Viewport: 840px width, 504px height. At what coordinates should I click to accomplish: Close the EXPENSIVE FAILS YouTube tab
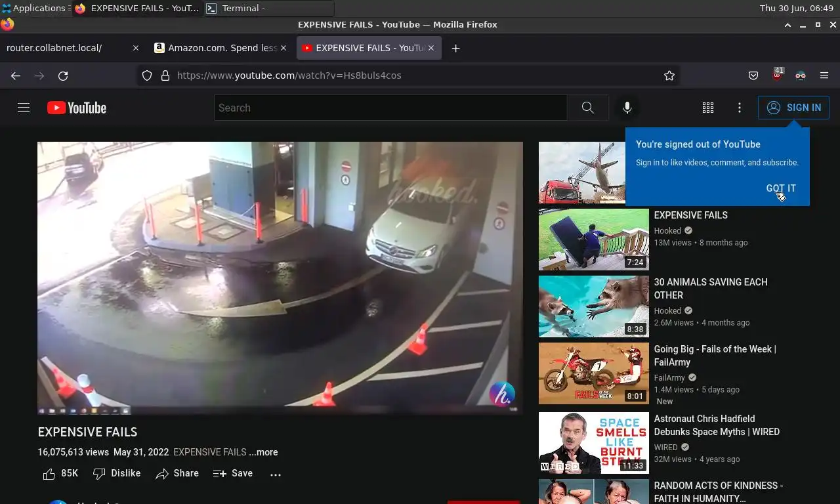click(x=431, y=48)
